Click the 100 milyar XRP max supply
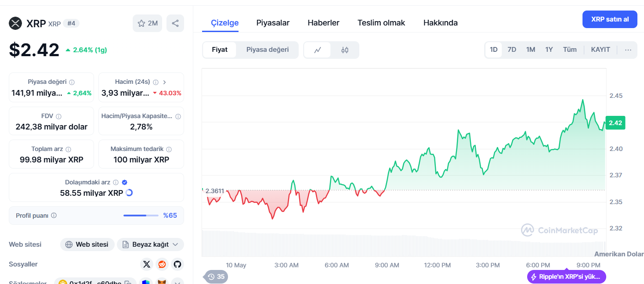Image resolution: width=644 pixels, height=284 pixels. [141, 160]
